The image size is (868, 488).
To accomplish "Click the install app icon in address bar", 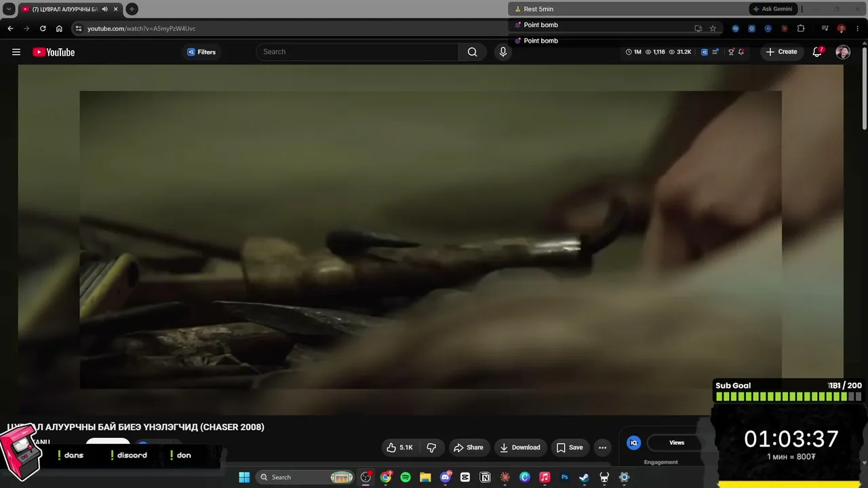I will pyautogui.click(x=698, y=28).
